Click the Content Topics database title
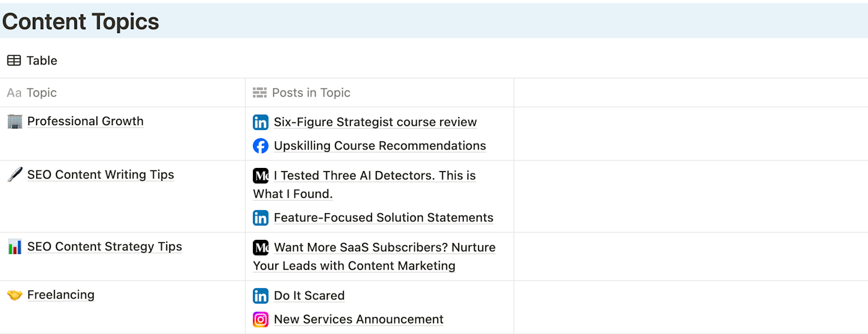This screenshot has height=334, width=868. click(x=81, y=22)
